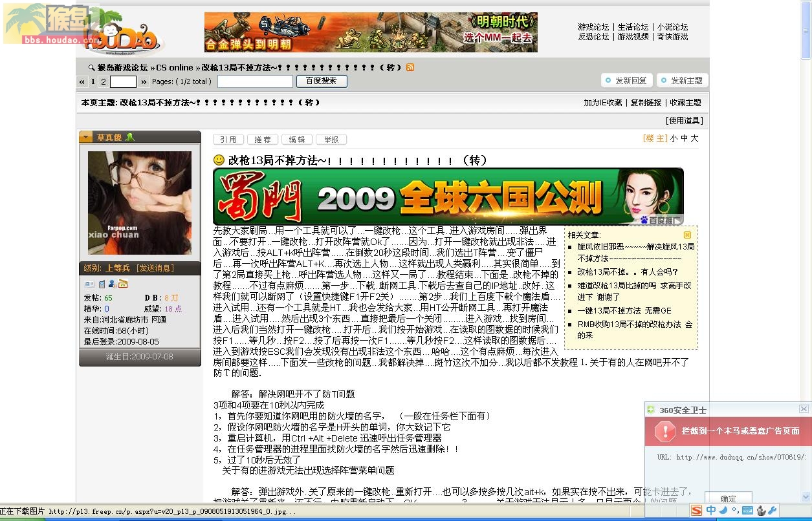This screenshot has height=521, width=812.
Task: Close the 360安全卫士 popup window
Action: [804, 409]
